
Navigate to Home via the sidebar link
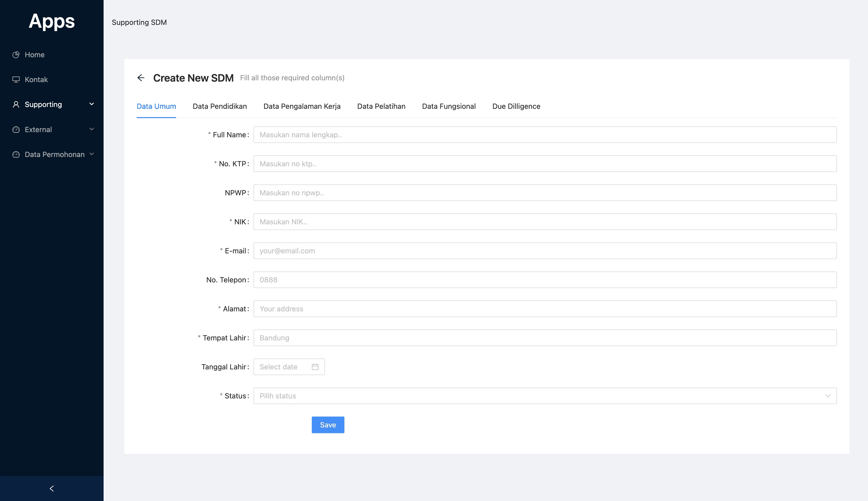34,54
